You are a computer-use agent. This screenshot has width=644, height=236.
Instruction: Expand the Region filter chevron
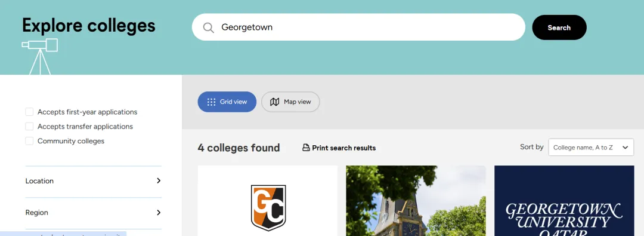pos(159,213)
